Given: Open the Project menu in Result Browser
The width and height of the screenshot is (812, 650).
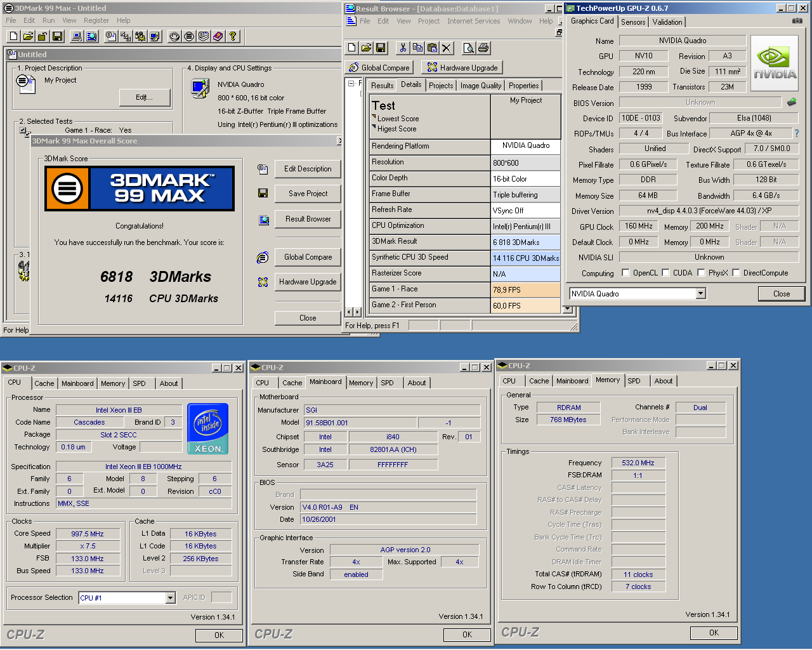Looking at the screenshot, I should 429,21.
